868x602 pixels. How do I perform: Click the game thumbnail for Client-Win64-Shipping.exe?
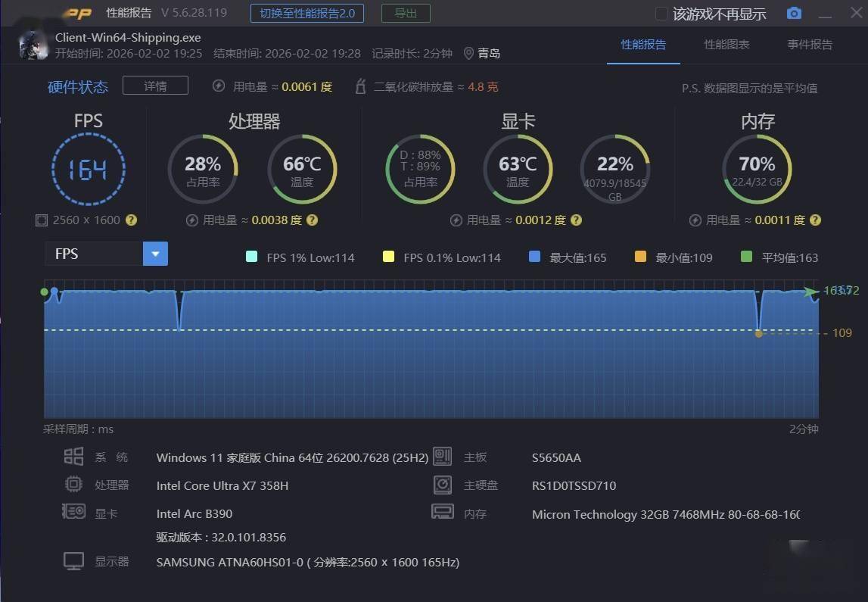34,45
